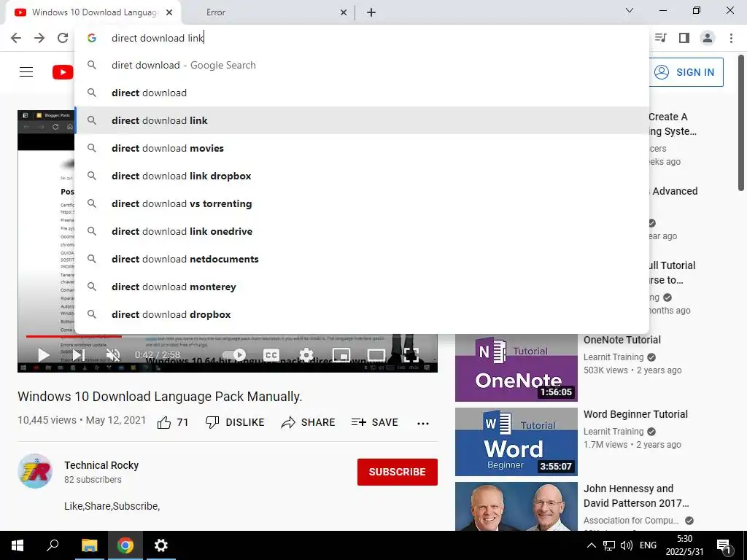747x560 pixels.
Task: Open Technical Rocky channel name link
Action: tap(101, 465)
